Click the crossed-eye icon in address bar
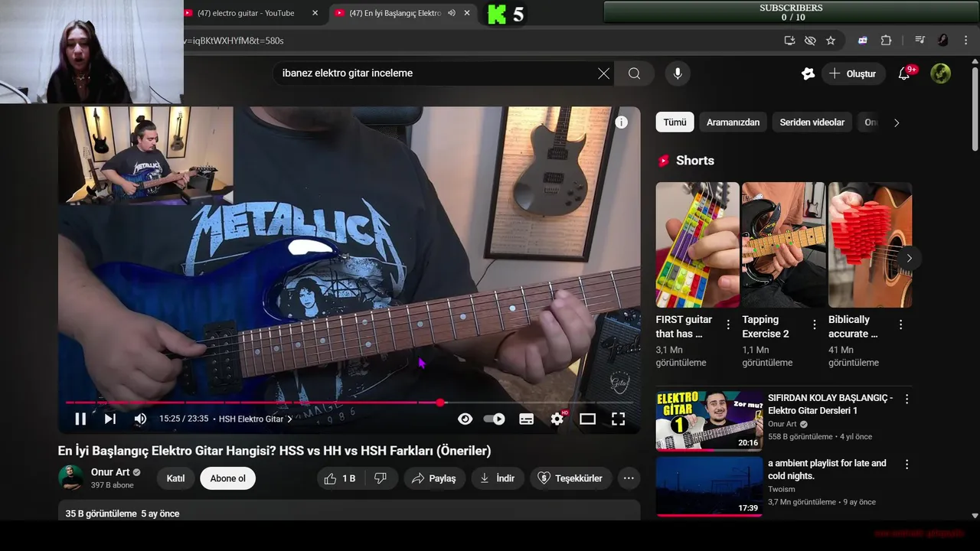 point(810,41)
